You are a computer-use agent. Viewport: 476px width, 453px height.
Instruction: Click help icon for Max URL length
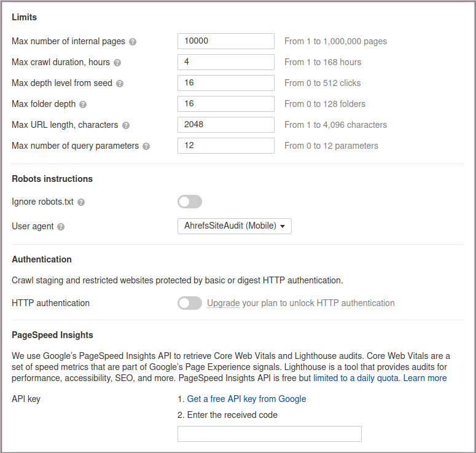(126, 125)
